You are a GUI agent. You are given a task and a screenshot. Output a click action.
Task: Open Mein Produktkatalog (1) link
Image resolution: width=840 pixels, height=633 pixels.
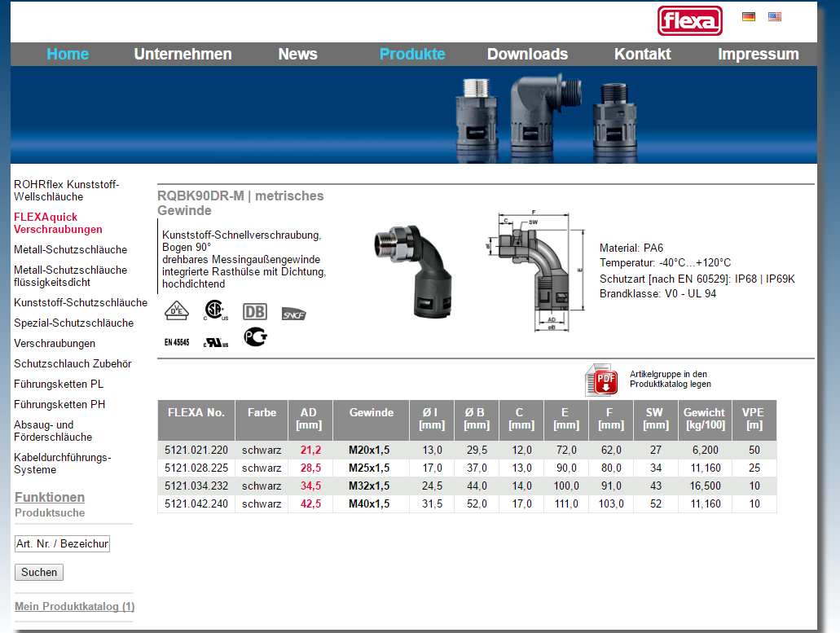[x=74, y=606]
